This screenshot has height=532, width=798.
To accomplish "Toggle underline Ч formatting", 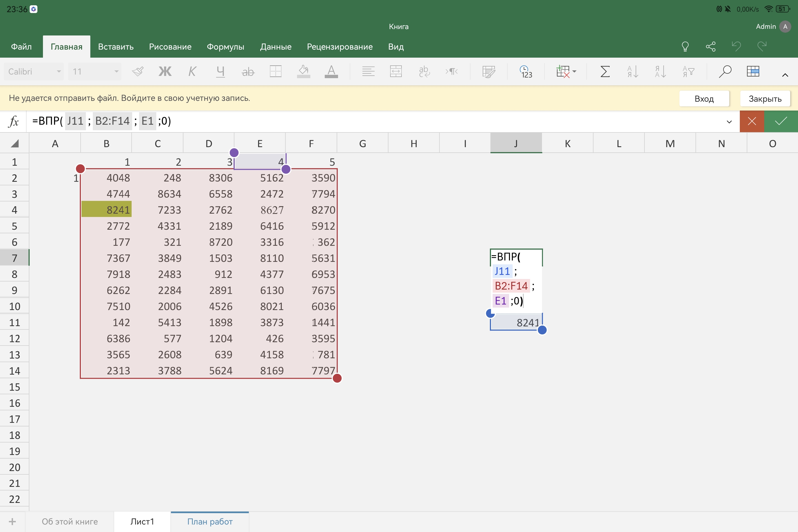I will click(x=220, y=71).
